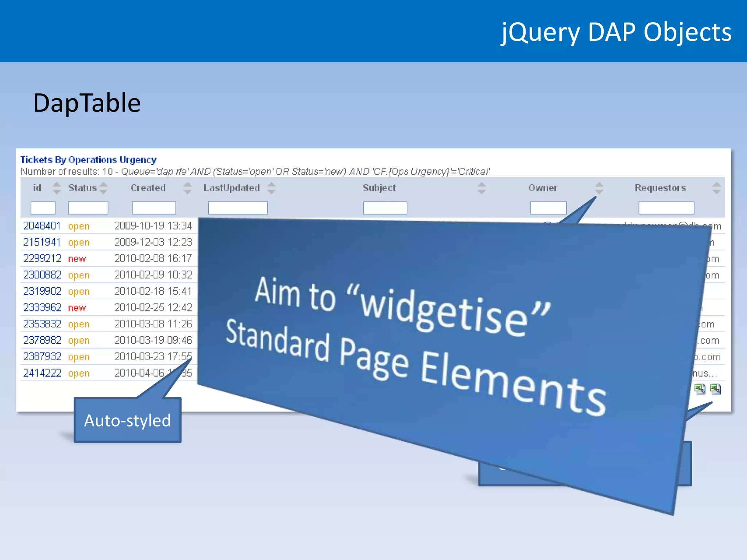The width and height of the screenshot is (747, 560).
Task: Focus the Subject filter field
Action: (x=385, y=208)
